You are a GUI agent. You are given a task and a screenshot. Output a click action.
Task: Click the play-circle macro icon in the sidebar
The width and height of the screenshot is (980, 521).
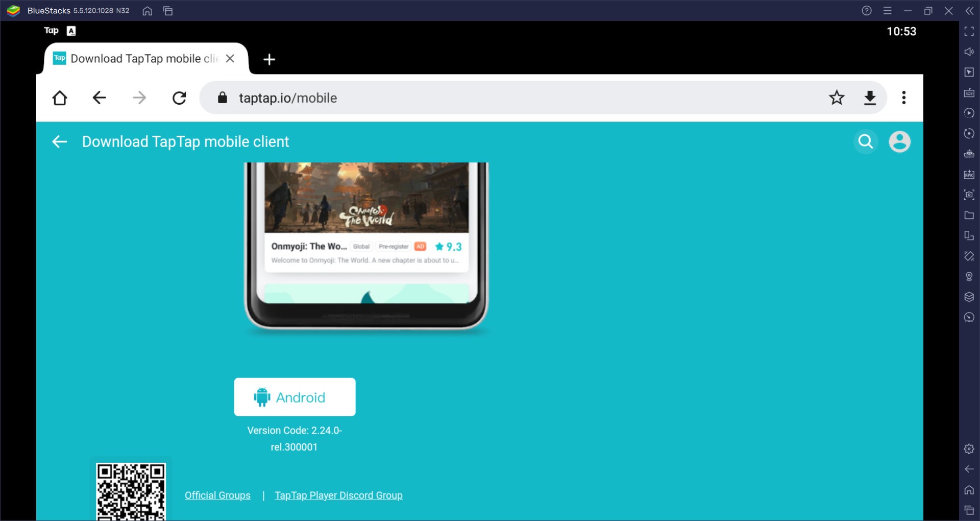(969, 113)
